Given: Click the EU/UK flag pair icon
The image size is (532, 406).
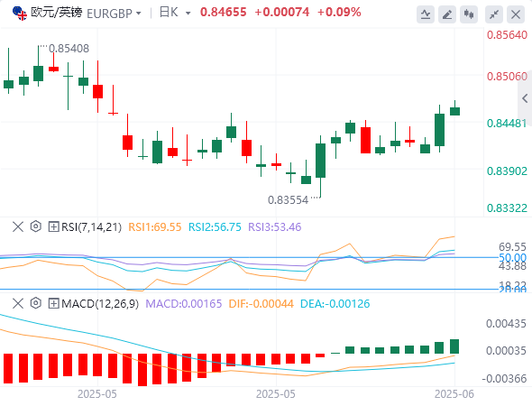Looking at the screenshot, I should [x=19, y=14].
